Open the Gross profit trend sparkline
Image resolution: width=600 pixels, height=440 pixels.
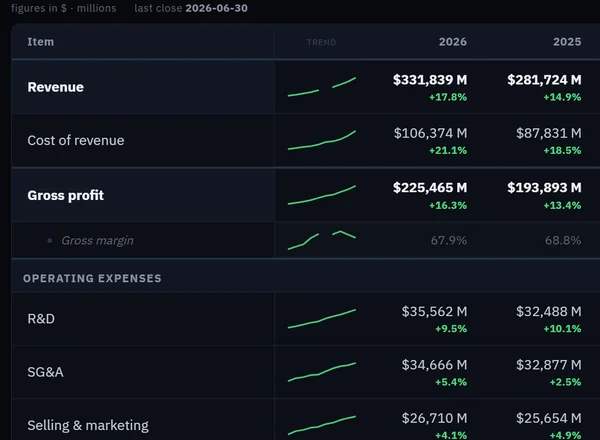click(322, 195)
